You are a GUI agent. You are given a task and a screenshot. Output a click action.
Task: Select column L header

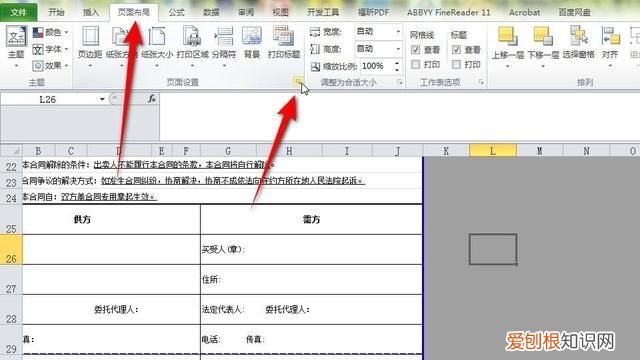pos(493,151)
